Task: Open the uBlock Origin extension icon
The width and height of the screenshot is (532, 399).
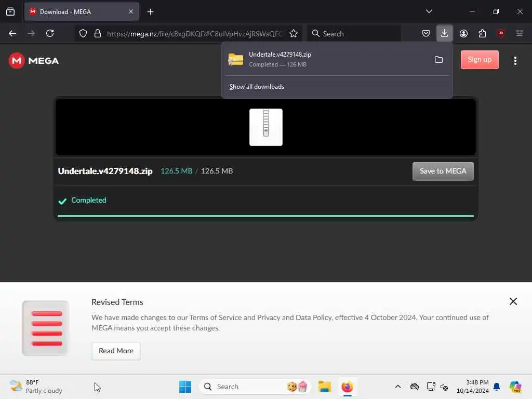Action: 501,33
